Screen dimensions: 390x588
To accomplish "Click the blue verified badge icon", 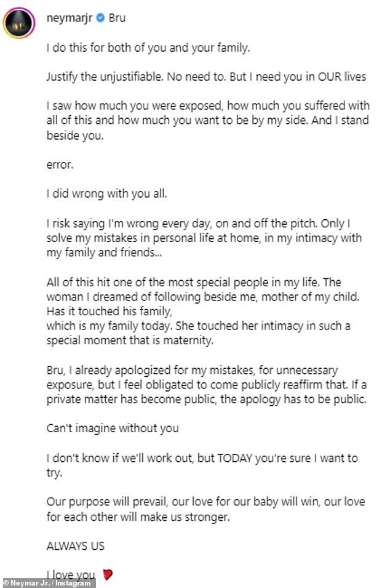I will 100,18.
